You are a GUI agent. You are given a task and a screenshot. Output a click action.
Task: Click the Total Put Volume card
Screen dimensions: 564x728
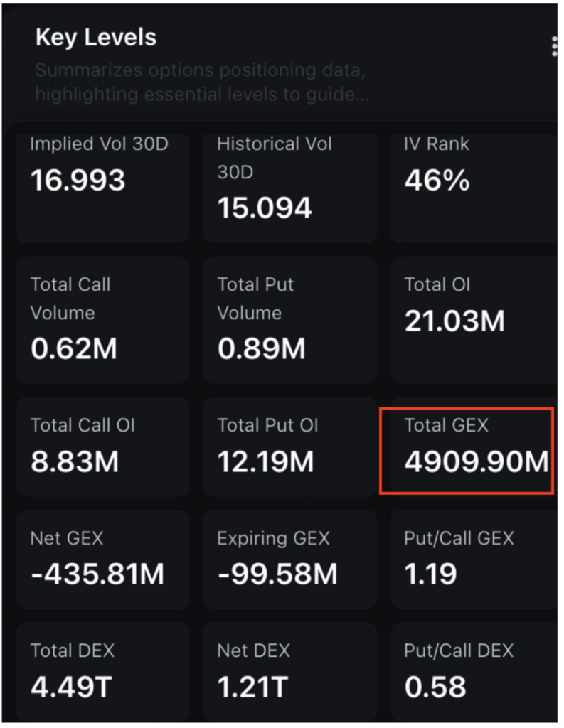(x=290, y=321)
